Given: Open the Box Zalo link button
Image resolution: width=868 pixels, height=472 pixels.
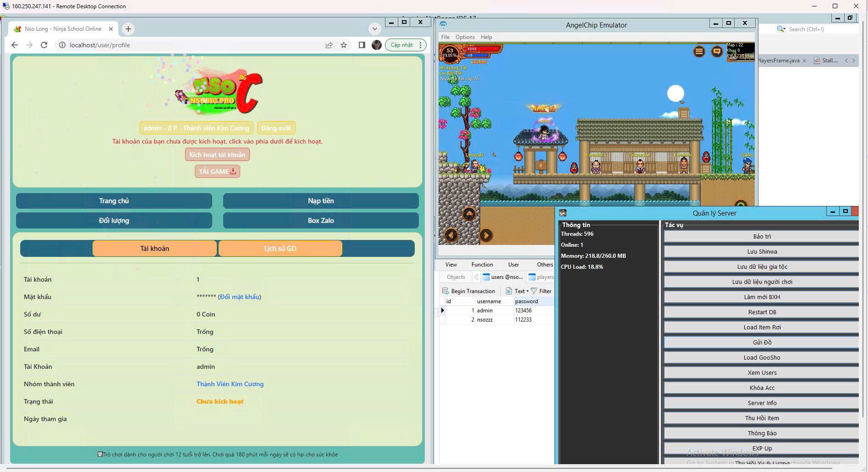Looking at the screenshot, I should (321, 221).
